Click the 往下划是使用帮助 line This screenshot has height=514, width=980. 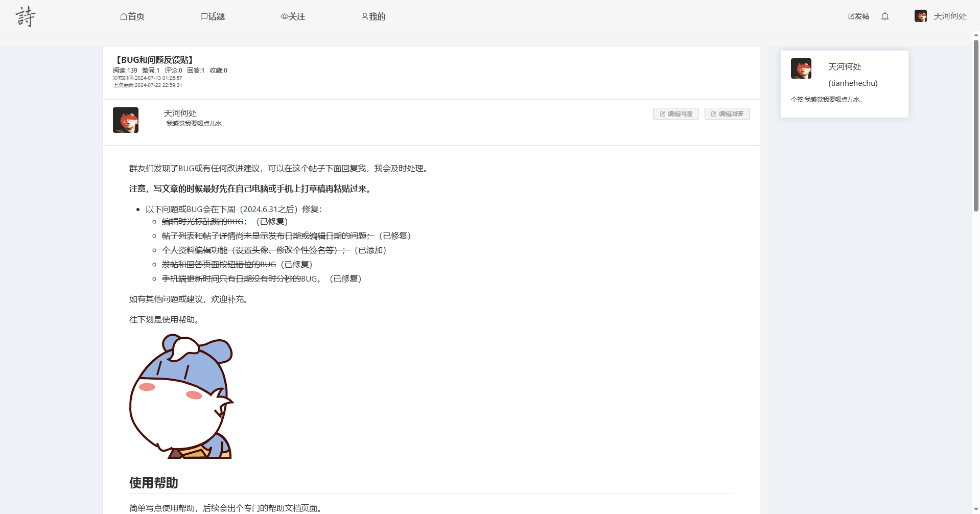[x=166, y=320]
